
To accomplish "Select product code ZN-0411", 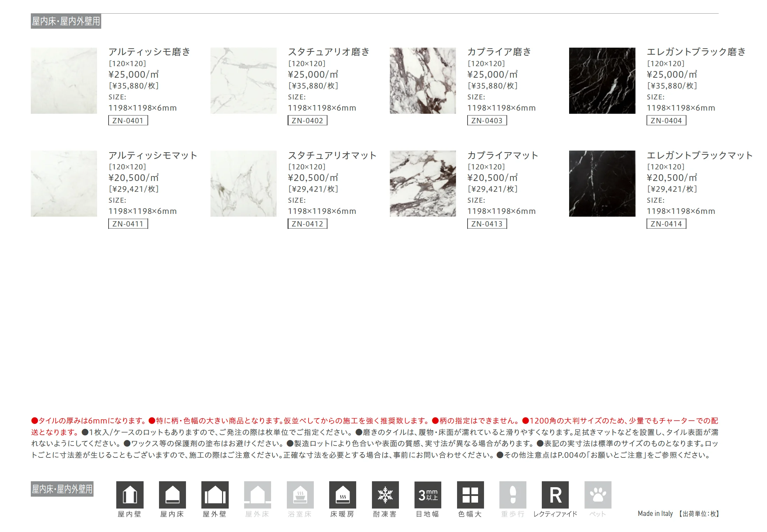I will tap(128, 224).
